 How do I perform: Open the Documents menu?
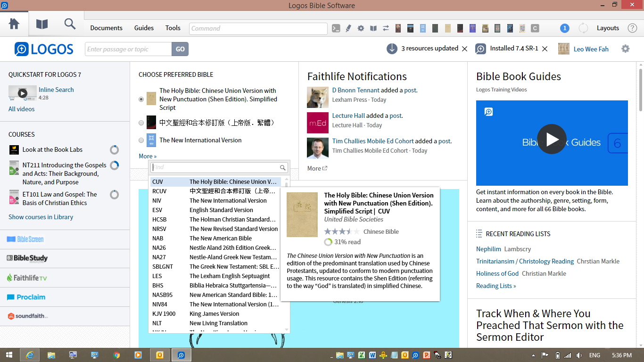click(107, 28)
